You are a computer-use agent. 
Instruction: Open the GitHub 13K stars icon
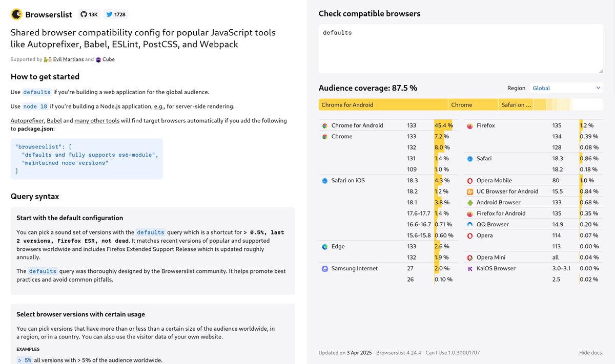[x=84, y=14]
